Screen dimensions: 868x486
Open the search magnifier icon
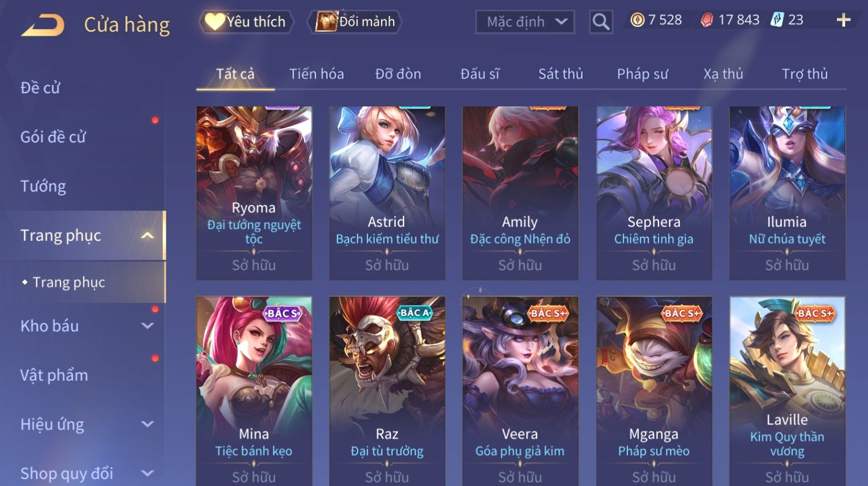[601, 22]
